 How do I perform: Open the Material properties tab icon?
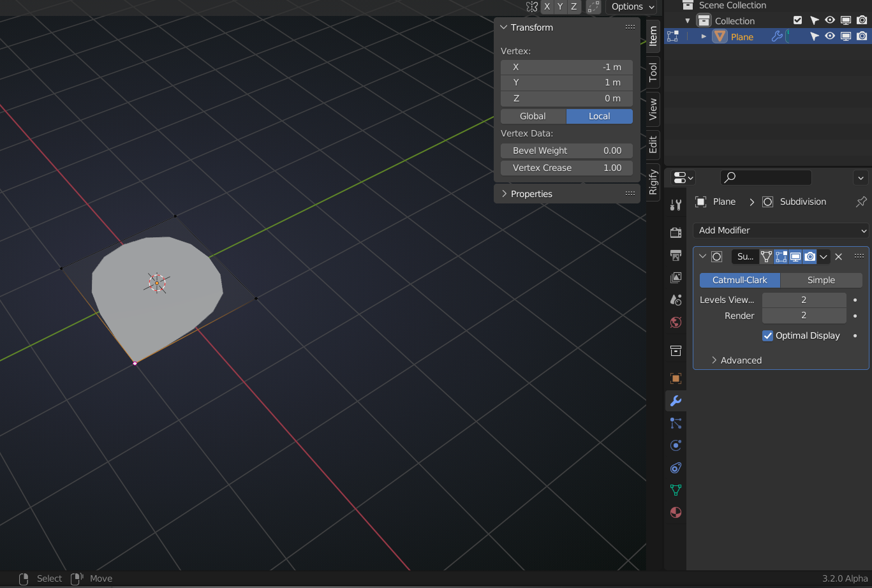[676, 512]
